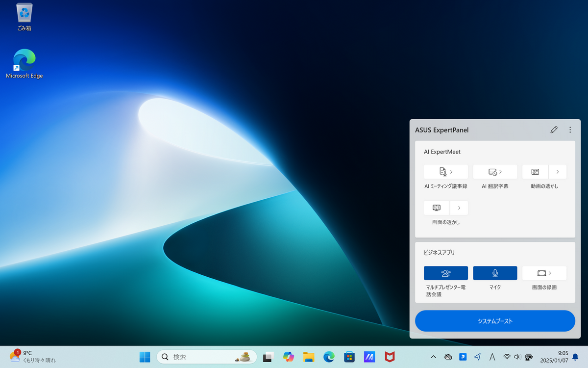Open McAfee from the taskbar
This screenshot has width=588, height=368.
[x=390, y=357]
